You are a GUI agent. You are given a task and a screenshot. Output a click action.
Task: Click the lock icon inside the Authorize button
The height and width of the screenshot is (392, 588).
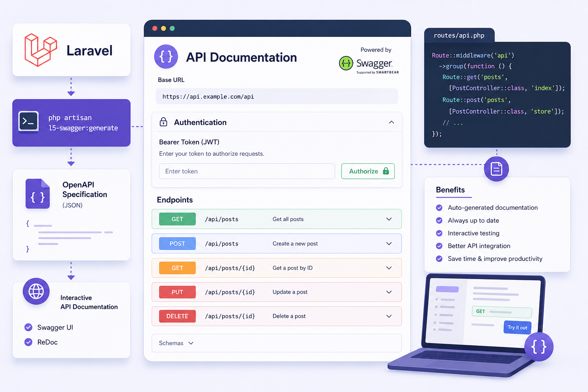pos(386,171)
